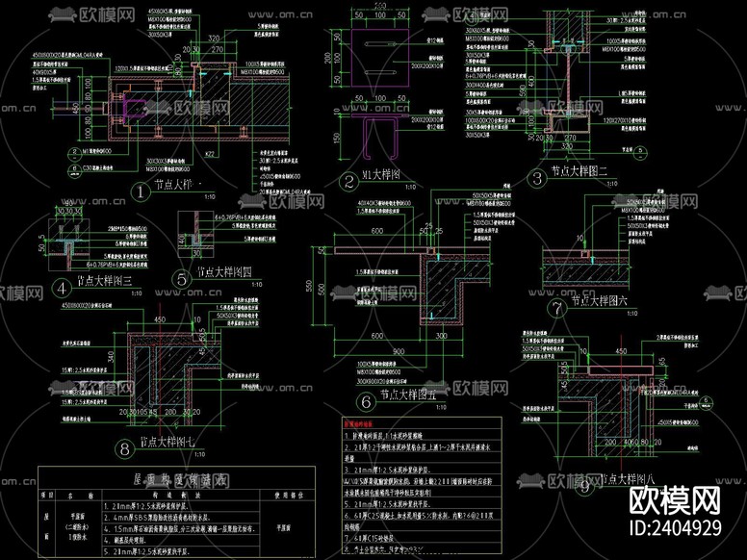Screen dimensions: 747x560
Task: Click the "使用部位" table header
Action: [x=288, y=496]
